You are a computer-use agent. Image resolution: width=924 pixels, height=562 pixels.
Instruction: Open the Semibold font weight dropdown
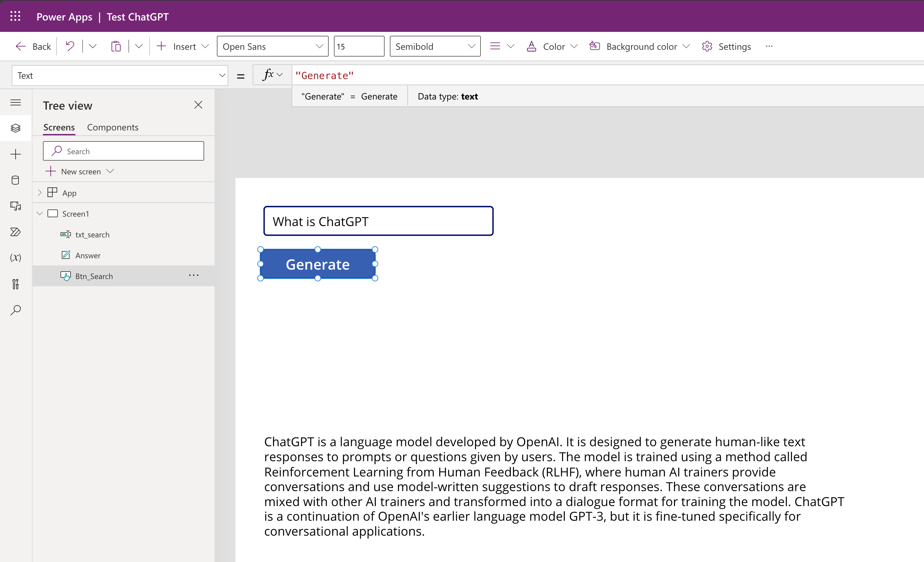[x=435, y=46]
